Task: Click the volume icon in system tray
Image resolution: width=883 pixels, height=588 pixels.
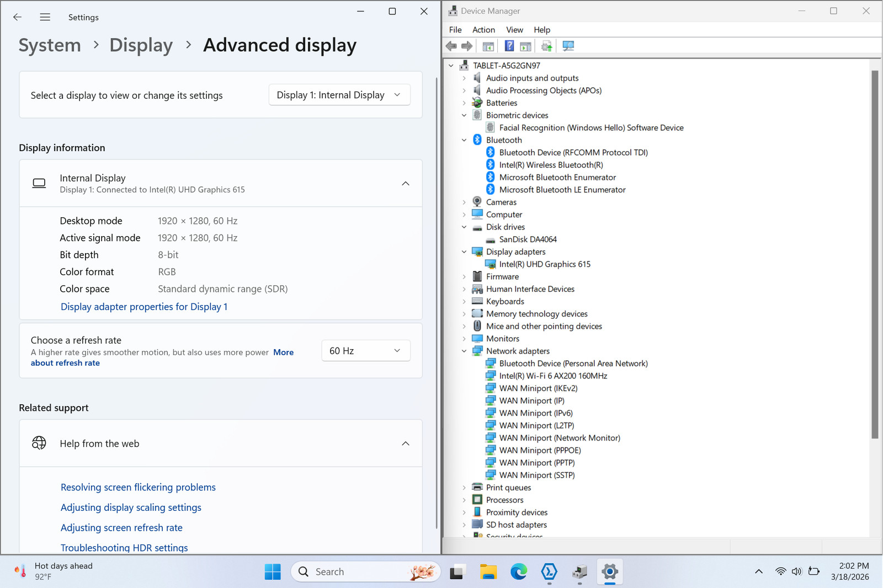Action: pyautogui.click(x=796, y=571)
